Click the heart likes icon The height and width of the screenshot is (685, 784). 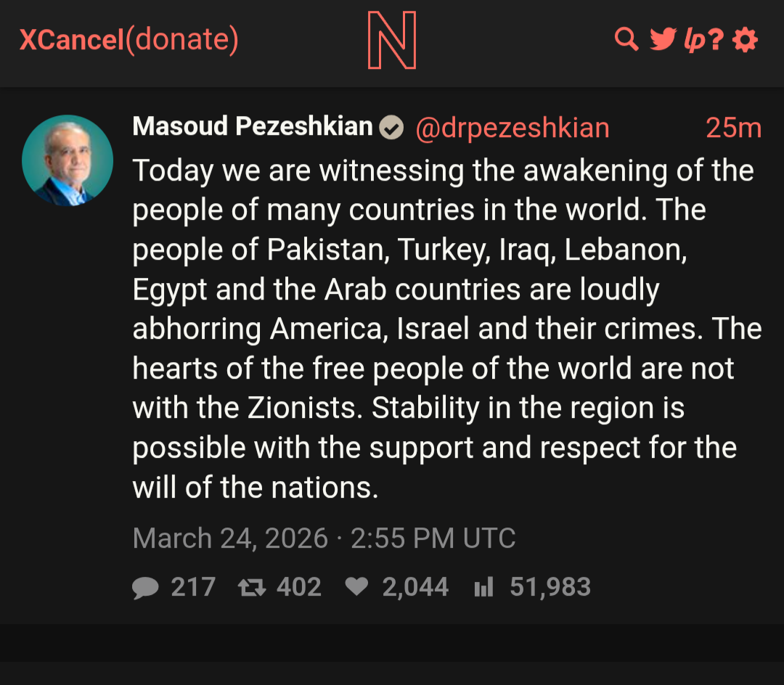(x=356, y=586)
